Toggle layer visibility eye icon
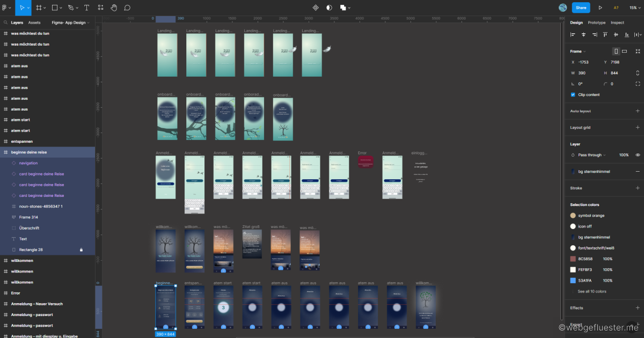This screenshot has height=338, width=644. [638, 155]
